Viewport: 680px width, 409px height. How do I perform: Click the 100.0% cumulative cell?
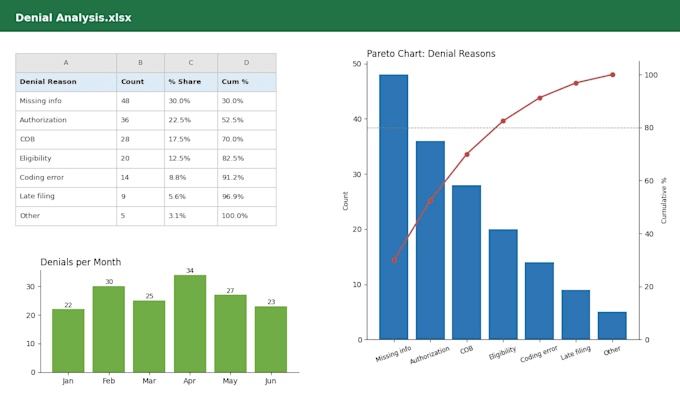[247, 216]
